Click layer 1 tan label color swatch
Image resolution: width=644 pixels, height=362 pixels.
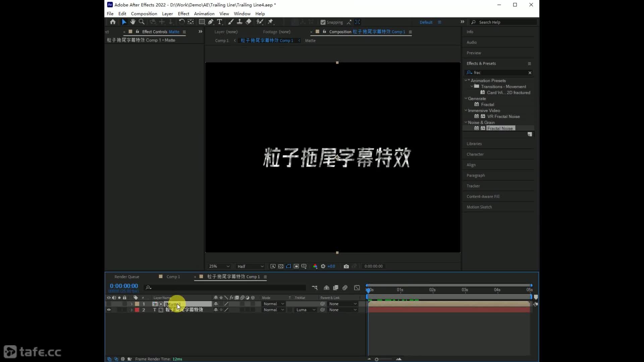tap(137, 304)
